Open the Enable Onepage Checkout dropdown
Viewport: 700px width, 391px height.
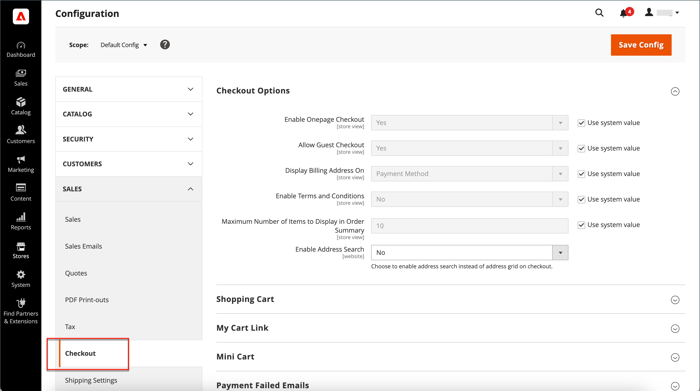(x=470, y=123)
